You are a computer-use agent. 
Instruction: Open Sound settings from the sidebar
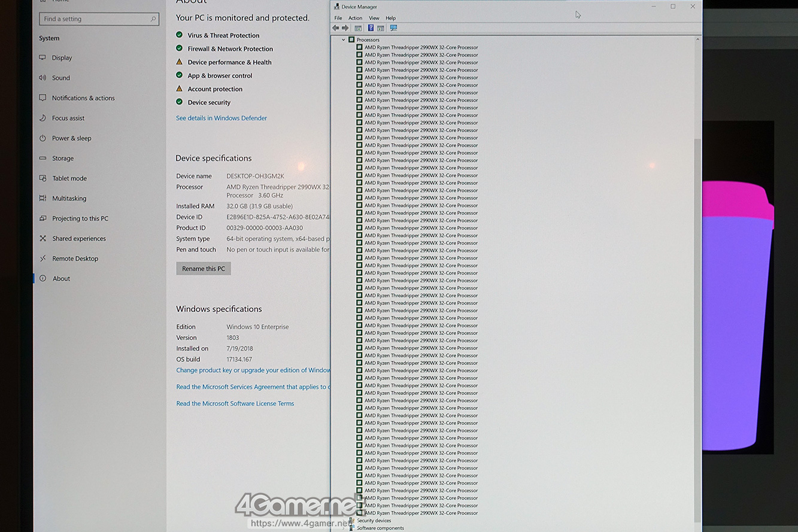click(60, 78)
